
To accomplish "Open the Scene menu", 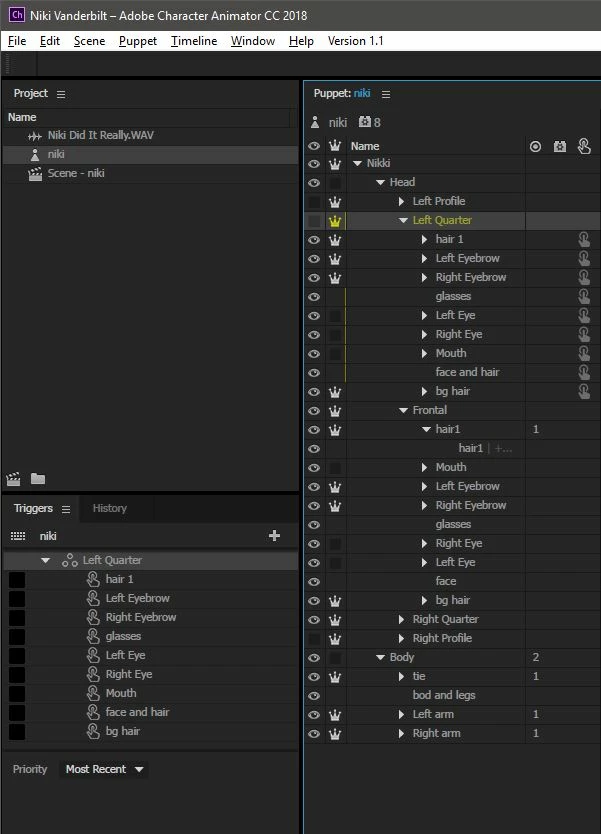I will (89, 41).
